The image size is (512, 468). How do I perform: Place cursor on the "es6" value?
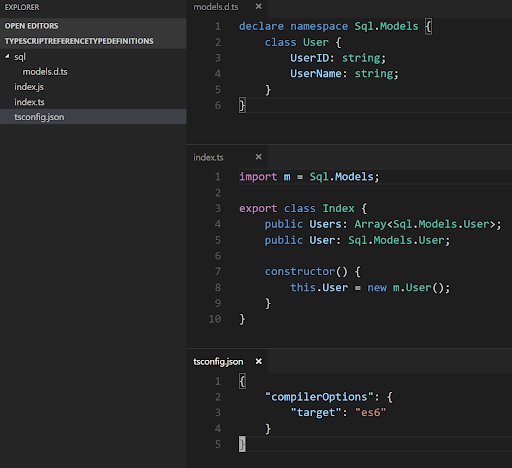tap(370, 412)
